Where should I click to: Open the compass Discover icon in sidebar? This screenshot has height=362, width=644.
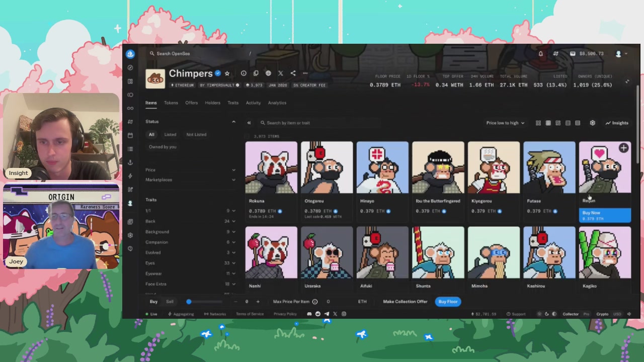coord(130,67)
